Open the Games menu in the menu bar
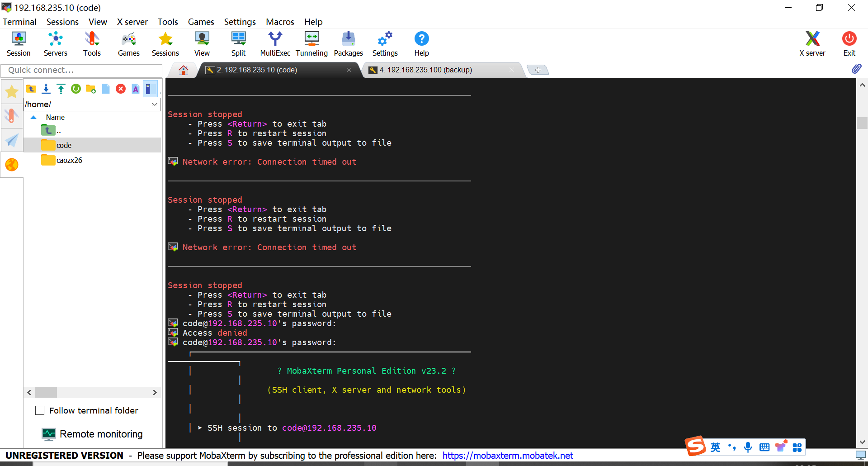 [201, 22]
